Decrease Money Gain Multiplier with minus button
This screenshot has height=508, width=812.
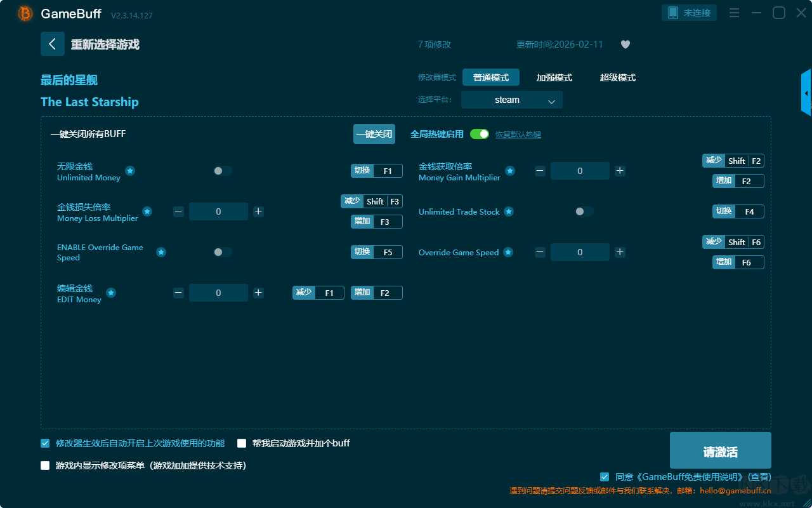click(x=540, y=171)
